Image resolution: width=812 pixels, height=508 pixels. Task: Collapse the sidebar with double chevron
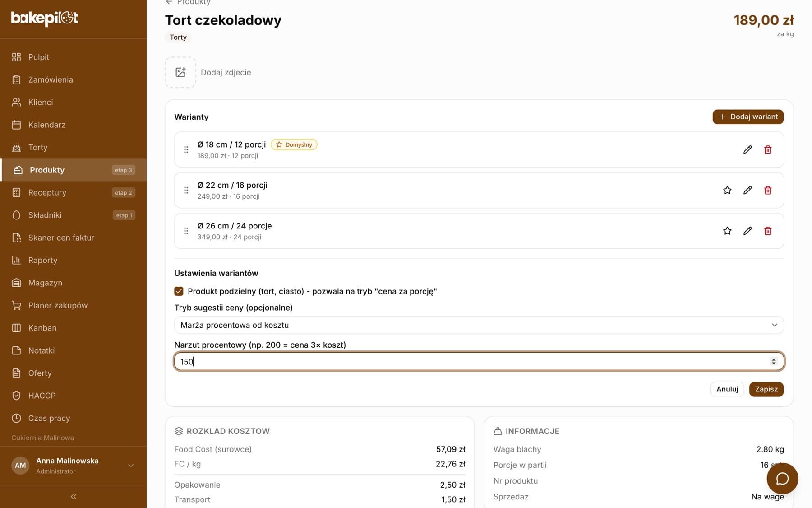tap(74, 496)
